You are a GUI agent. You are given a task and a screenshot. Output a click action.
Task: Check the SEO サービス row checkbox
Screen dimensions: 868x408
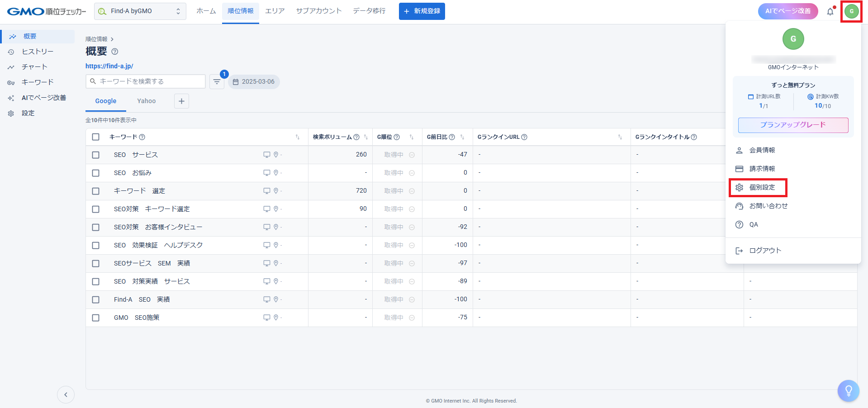95,155
